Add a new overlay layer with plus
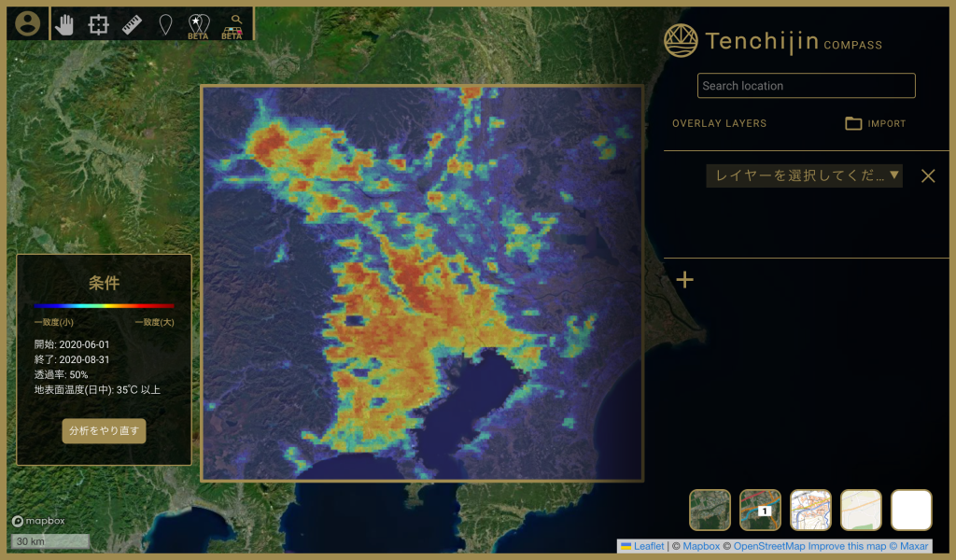Viewport: 956px width, 560px height. 684,280
